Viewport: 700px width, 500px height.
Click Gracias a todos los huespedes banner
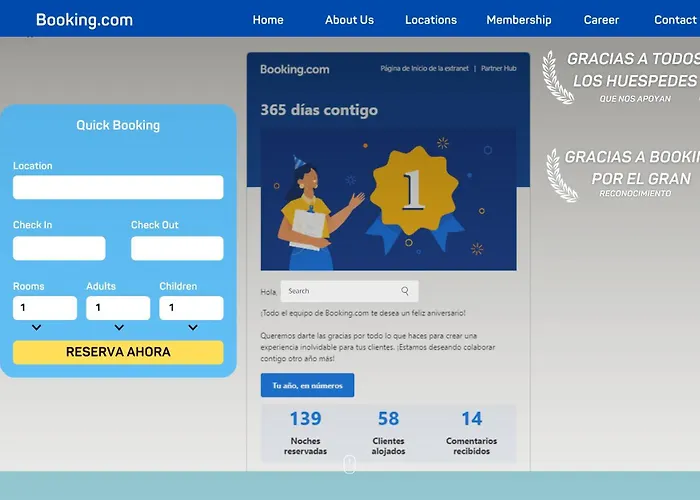click(621, 77)
